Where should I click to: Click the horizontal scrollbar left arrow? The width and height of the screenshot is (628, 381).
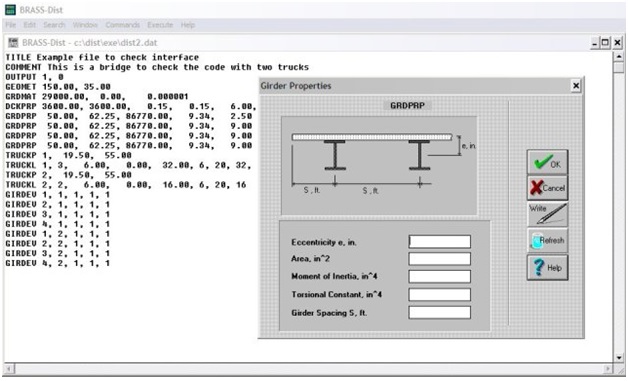tap(9, 368)
